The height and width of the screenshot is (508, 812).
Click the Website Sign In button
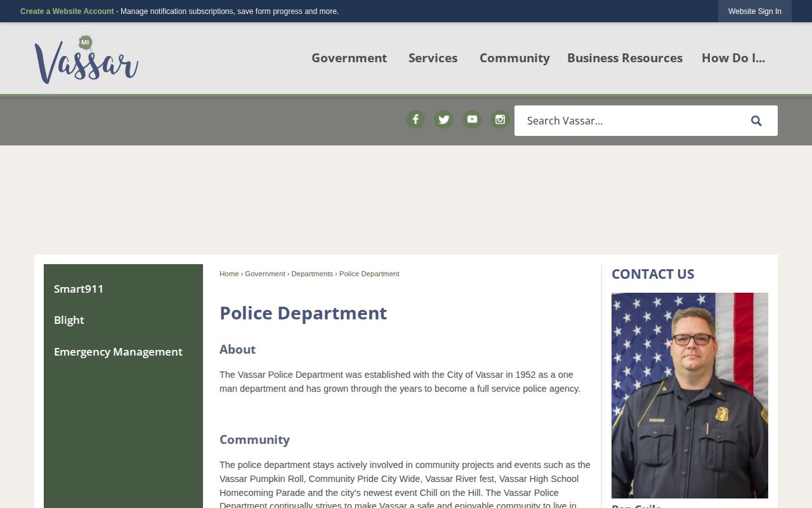tap(755, 11)
